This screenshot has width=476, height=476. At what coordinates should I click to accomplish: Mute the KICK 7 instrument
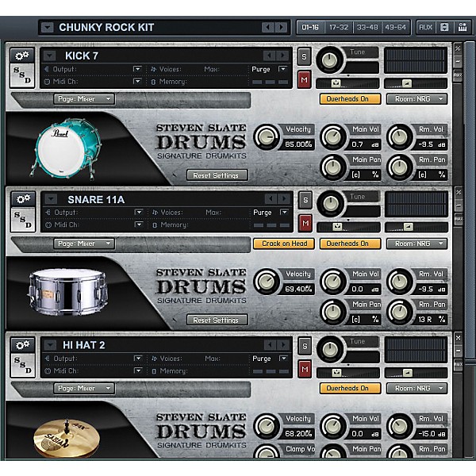(304, 80)
